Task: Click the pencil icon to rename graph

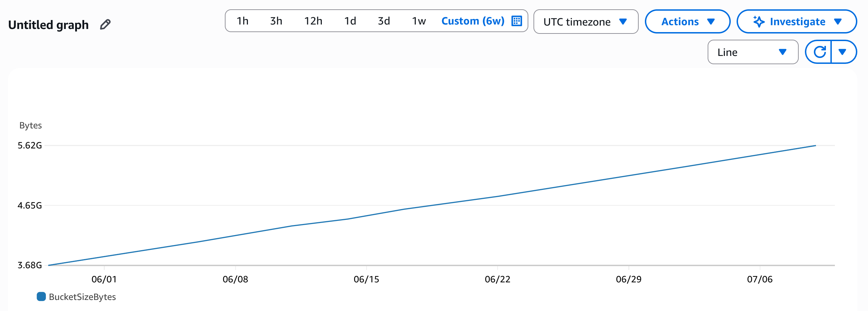Action: coord(105,25)
